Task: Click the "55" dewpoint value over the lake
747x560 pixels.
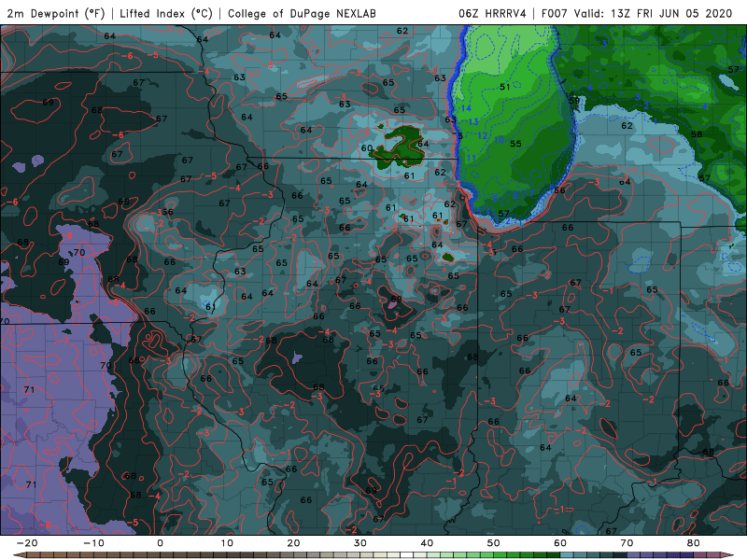Action: pyautogui.click(x=516, y=144)
